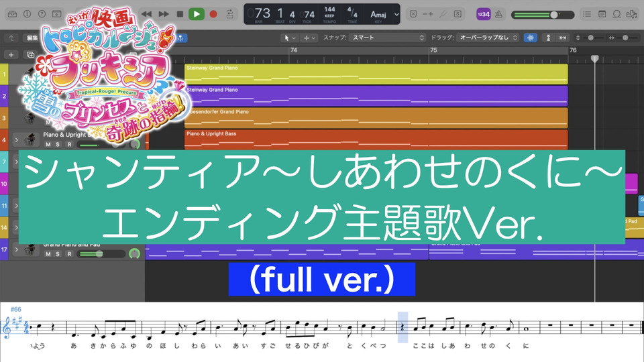Click the up-arrow leave folder icon
This screenshot has height=362, width=644.
(x=11, y=38)
